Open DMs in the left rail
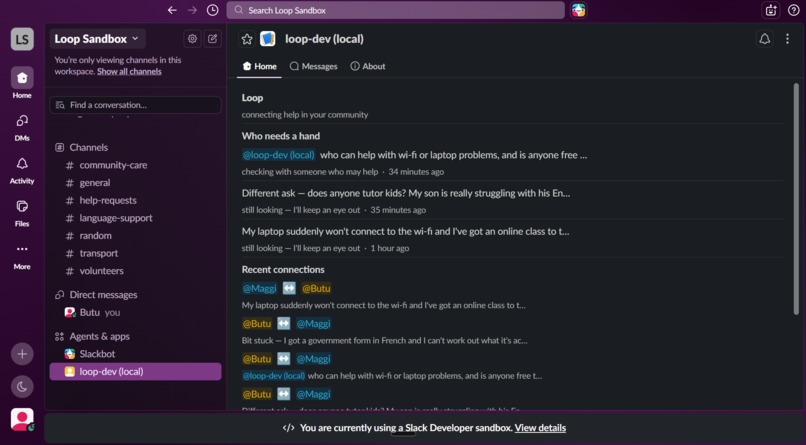Viewport: 806px width, 445px height. [22, 126]
